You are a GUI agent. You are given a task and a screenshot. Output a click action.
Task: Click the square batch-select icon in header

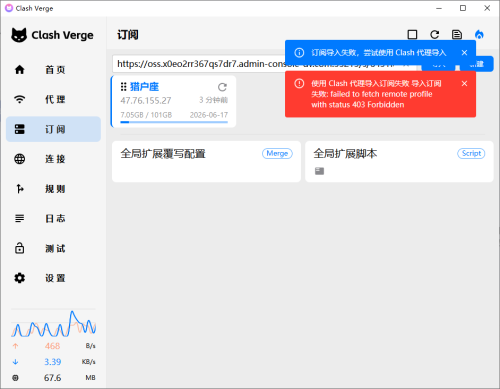point(412,34)
